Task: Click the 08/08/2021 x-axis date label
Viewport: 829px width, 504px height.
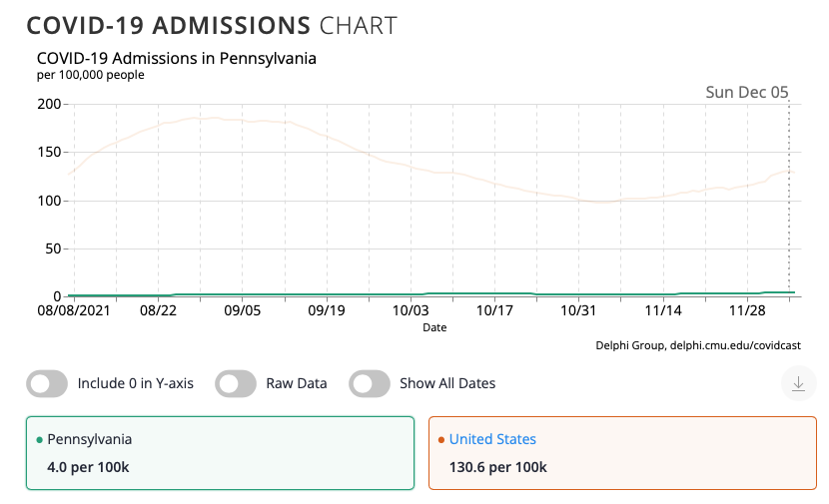Action: click(x=75, y=311)
